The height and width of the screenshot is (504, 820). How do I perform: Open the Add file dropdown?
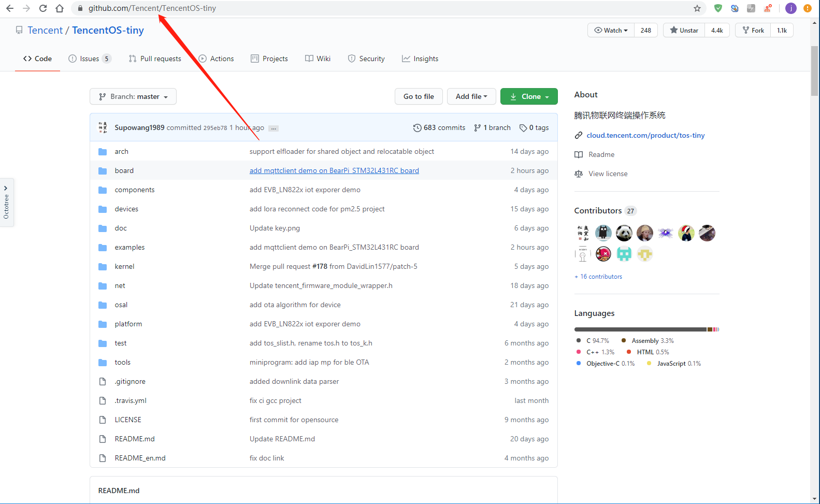(x=471, y=96)
